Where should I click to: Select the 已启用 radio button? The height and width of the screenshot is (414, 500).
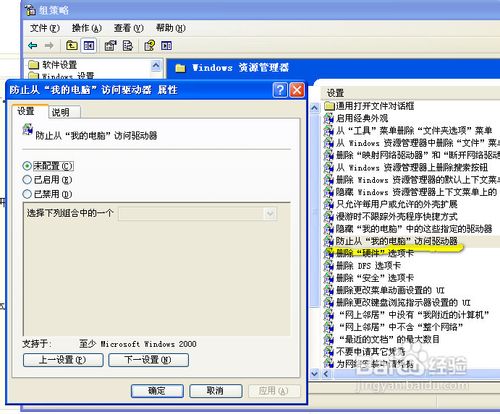[x=27, y=180]
